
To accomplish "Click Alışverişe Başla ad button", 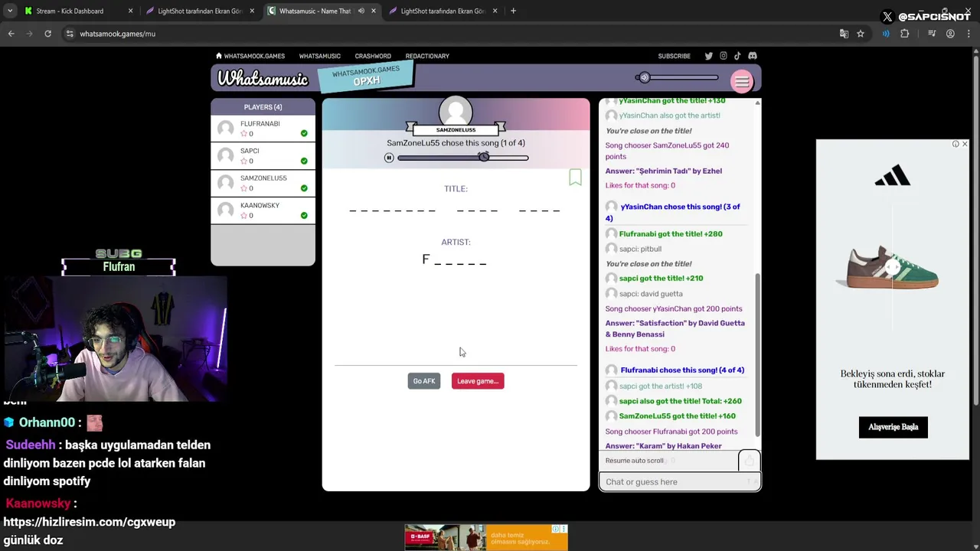I will [893, 427].
